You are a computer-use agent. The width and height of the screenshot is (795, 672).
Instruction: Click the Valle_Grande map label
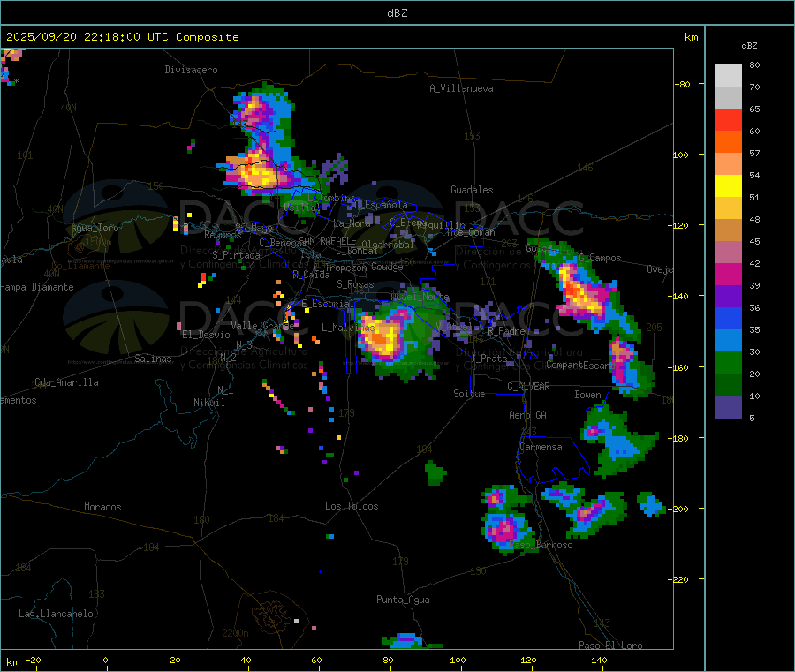262,325
